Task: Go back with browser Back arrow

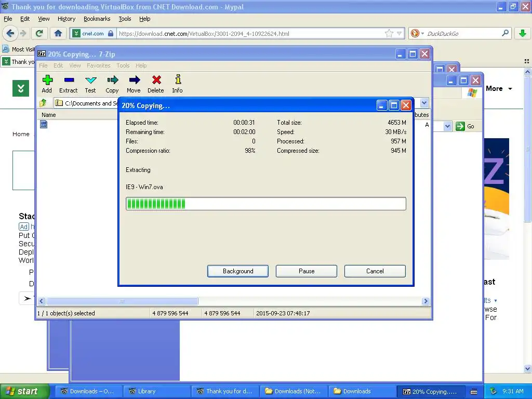Action: [10, 33]
